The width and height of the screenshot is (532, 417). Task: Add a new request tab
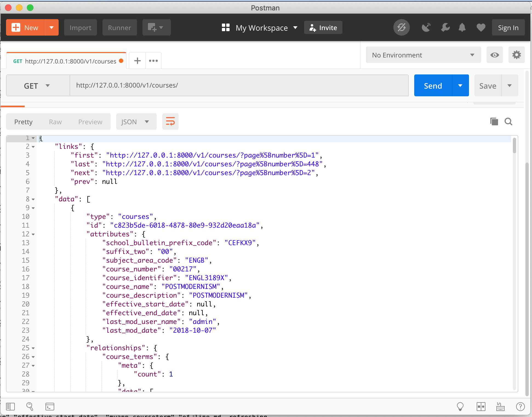(x=137, y=61)
